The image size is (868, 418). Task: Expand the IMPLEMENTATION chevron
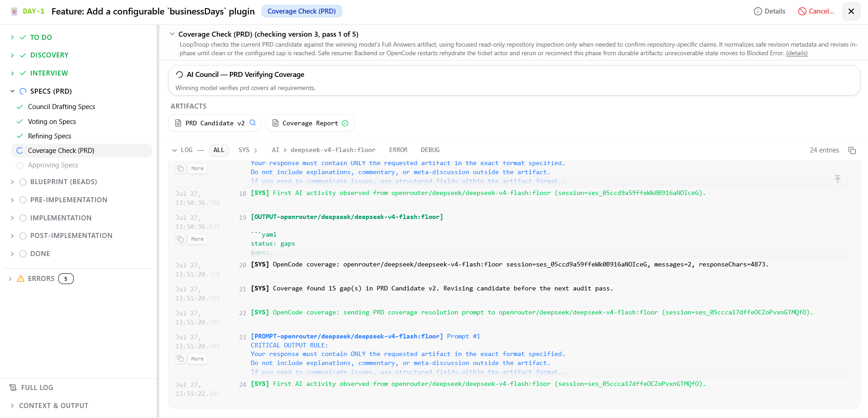[x=12, y=218]
